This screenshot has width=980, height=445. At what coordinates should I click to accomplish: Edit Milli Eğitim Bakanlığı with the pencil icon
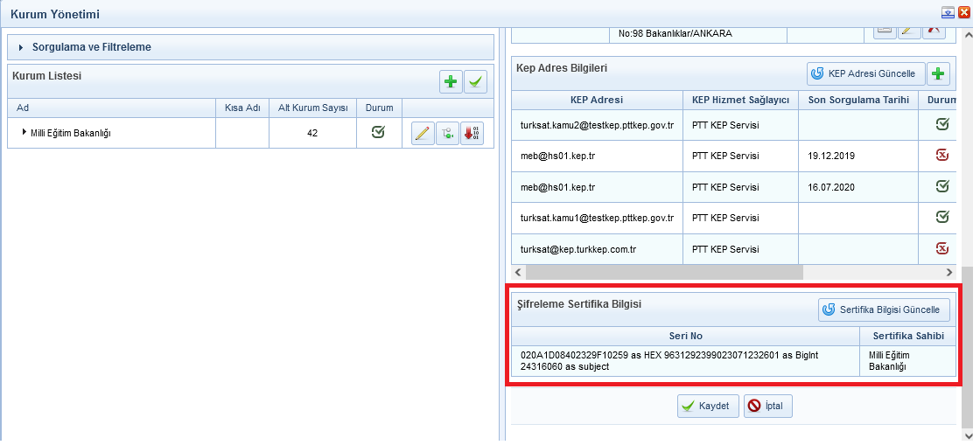[x=423, y=133]
